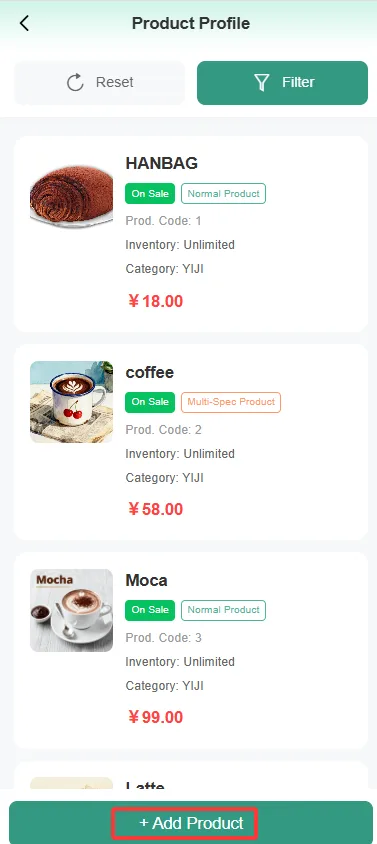Select the Moca product title
This screenshot has width=377, height=844.
[146, 580]
